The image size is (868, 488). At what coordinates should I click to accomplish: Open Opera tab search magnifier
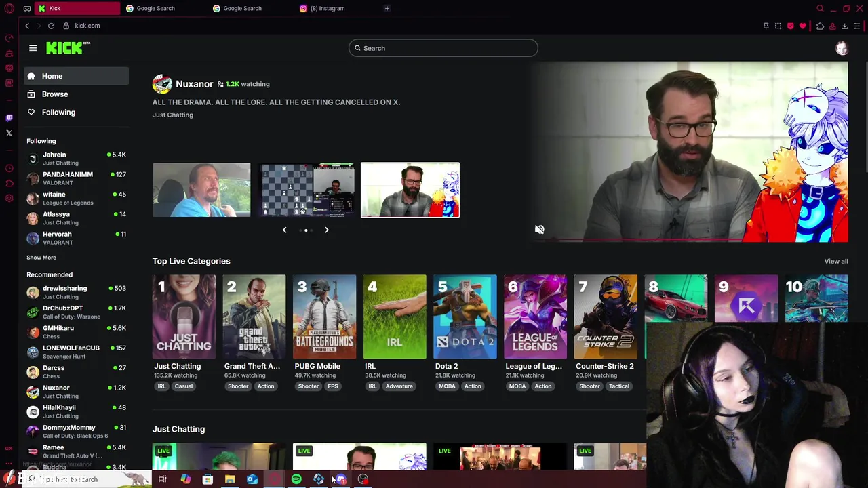pos(820,8)
